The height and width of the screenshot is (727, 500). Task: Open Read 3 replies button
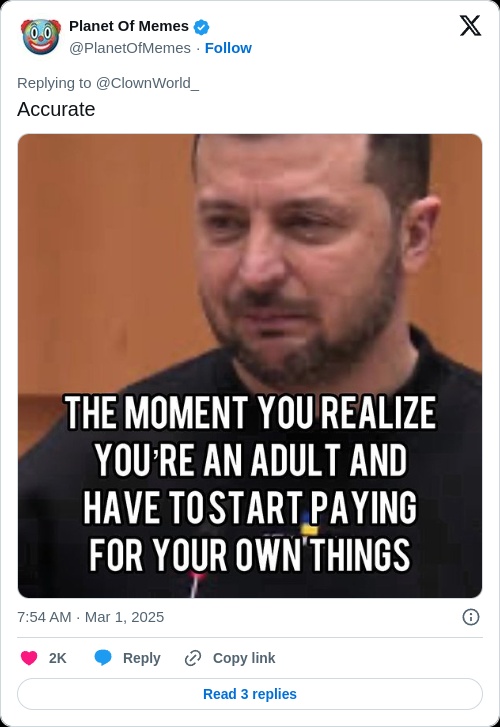tap(250, 694)
